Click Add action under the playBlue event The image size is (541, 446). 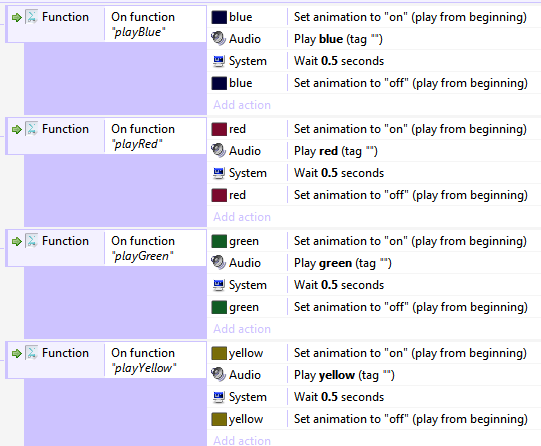pyautogui.click(x=242, y=105)
